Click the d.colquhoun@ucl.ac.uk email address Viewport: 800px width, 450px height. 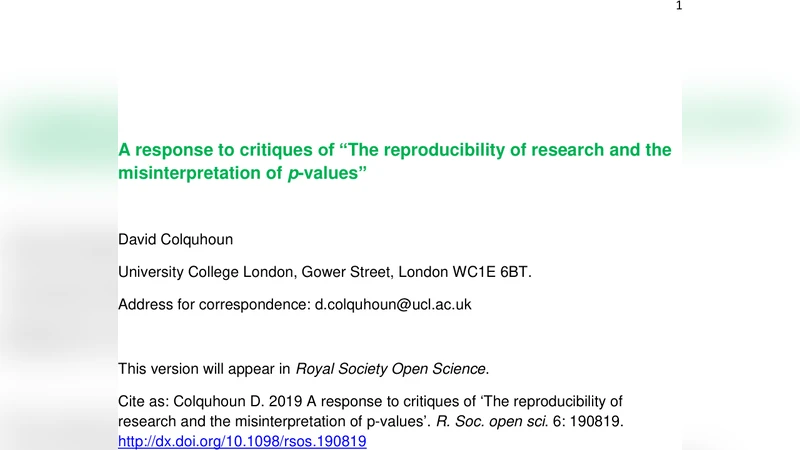(393, 304)
